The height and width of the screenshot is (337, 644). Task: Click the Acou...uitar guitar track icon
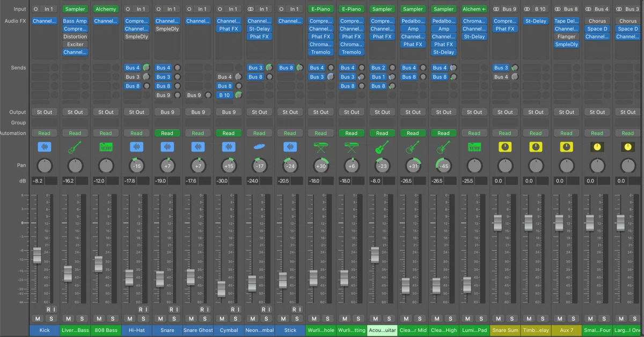(382, 147)
